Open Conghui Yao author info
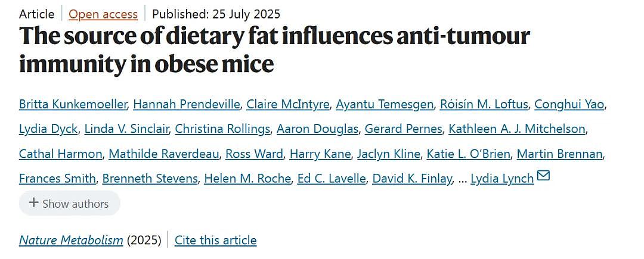This screenshot has width=644, height=259. [569, 104]
